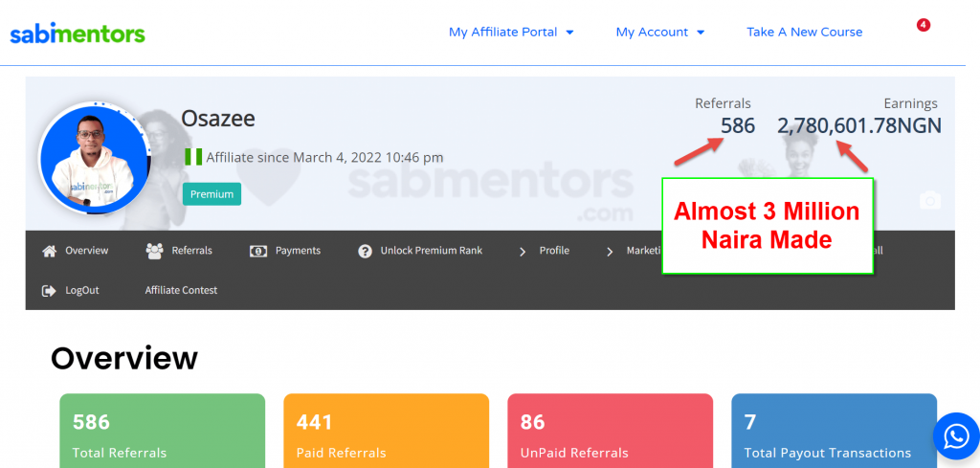Select the green Total Referrals card
980x468 pixels.
[163, 431]
